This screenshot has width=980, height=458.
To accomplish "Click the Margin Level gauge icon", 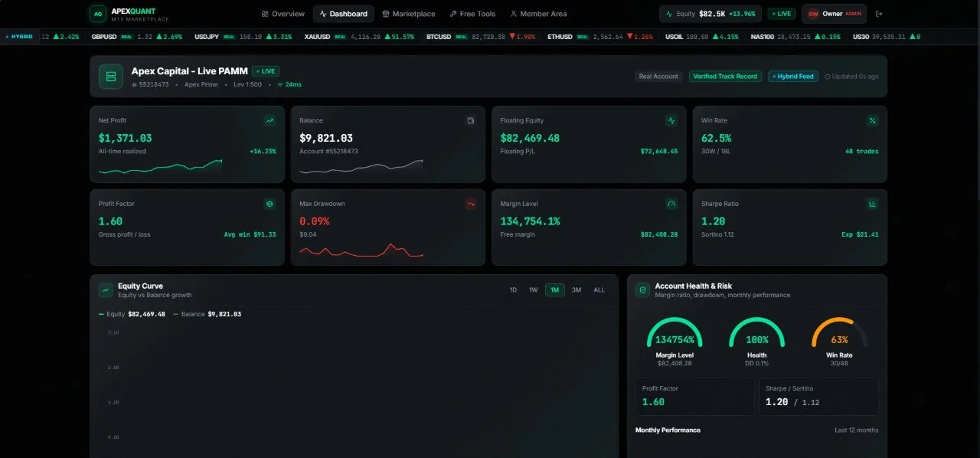I will 671,204.
